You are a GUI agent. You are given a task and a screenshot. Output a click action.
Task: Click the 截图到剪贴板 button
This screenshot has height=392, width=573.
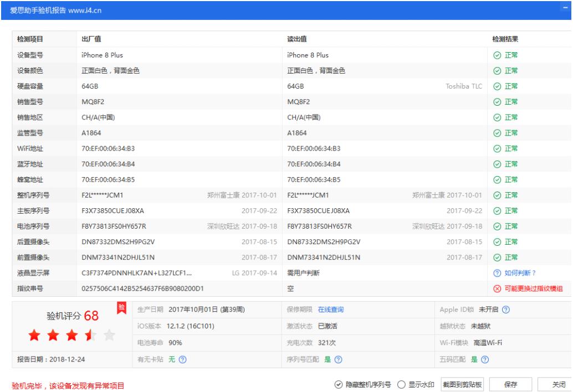coord(462,384)
